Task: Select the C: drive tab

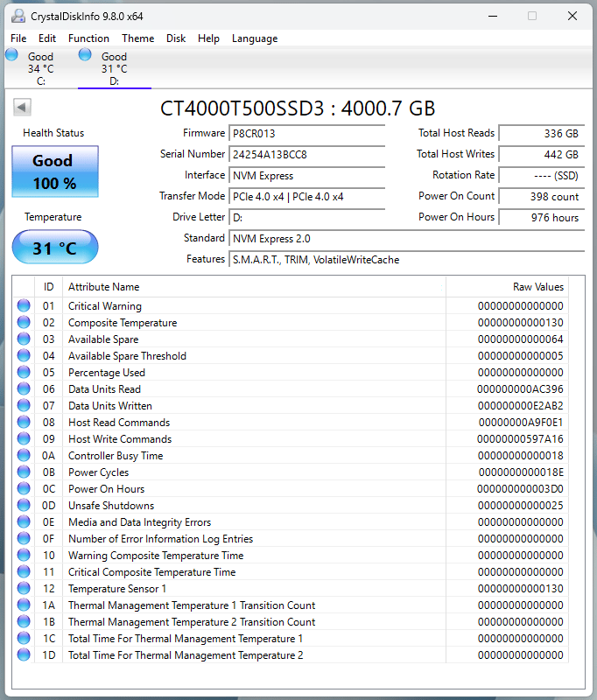Action: tap(40, 68)
